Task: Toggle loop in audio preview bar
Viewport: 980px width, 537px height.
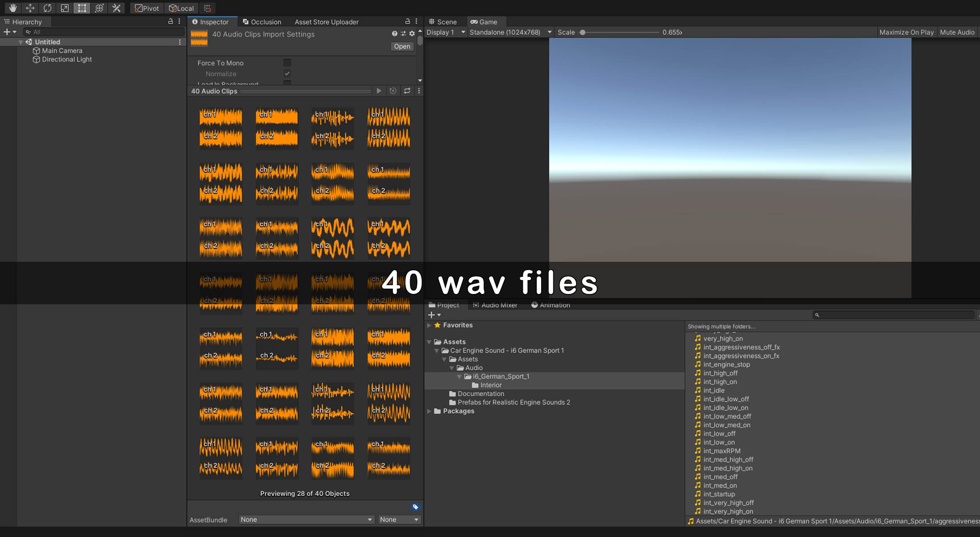Action: (407, 91)
